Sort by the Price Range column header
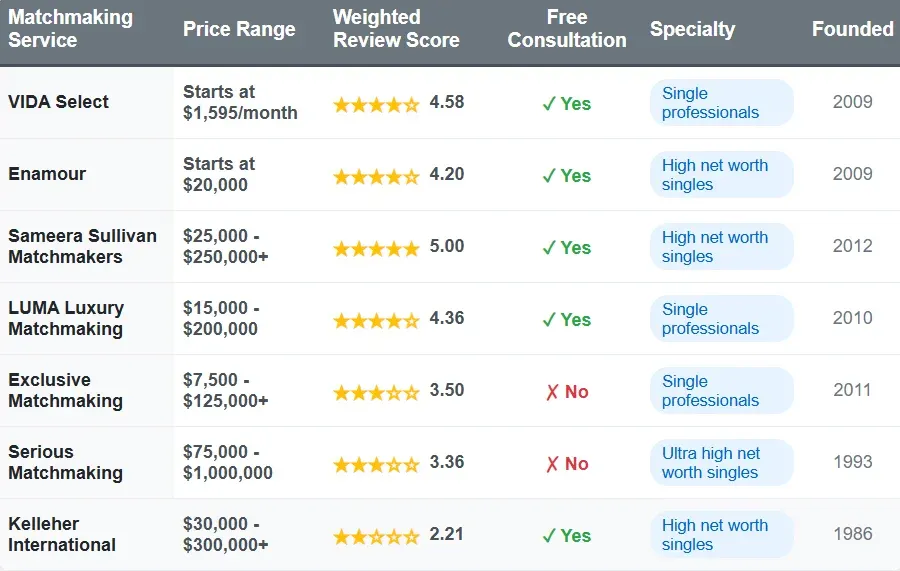The height and width of the screenshot is (571, 900). click(239, 29)
